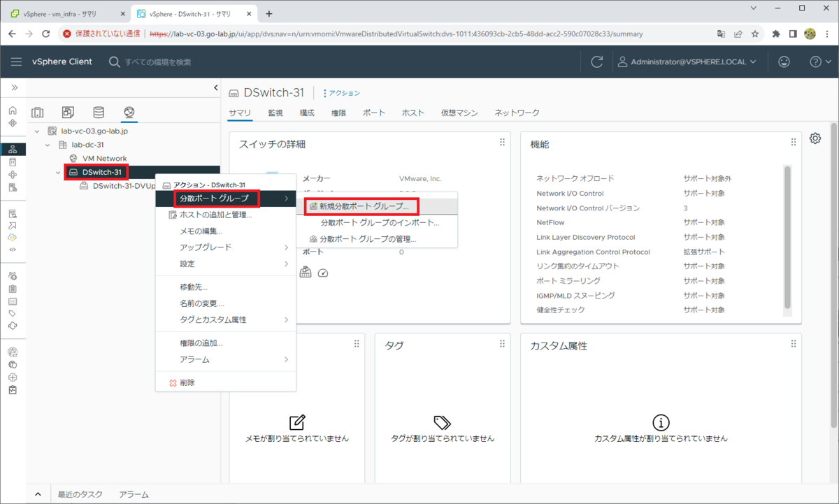Screen dimensions: 839x504
Task: Go to Home in left sidebar
Action: click(x=13, y=110)
